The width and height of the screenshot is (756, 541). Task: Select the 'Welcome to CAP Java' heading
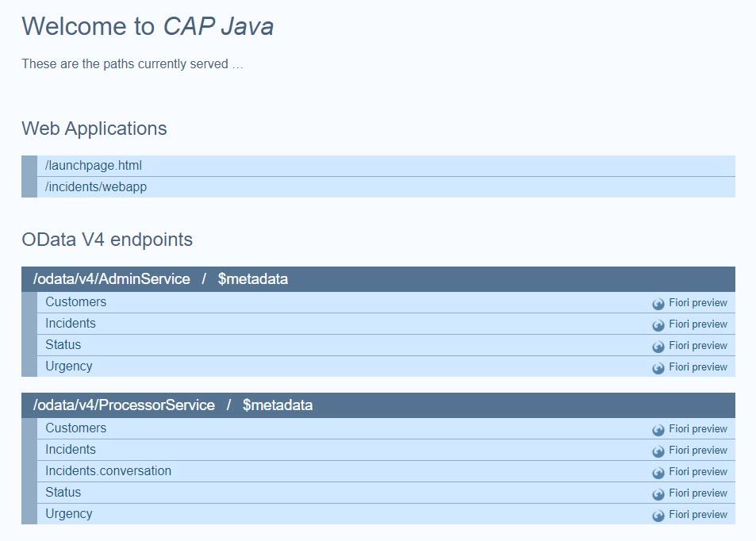[148, 26]
